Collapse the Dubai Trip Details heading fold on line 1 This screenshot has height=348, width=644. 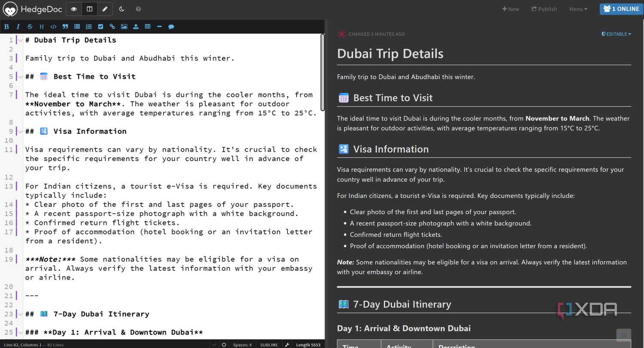pos(21,40)
